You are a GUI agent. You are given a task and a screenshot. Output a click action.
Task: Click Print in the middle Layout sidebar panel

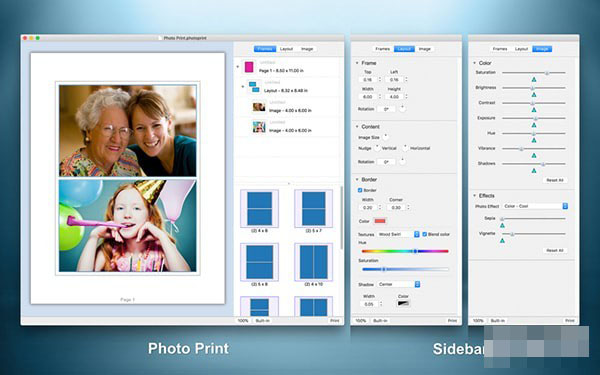tap(452, 321)
